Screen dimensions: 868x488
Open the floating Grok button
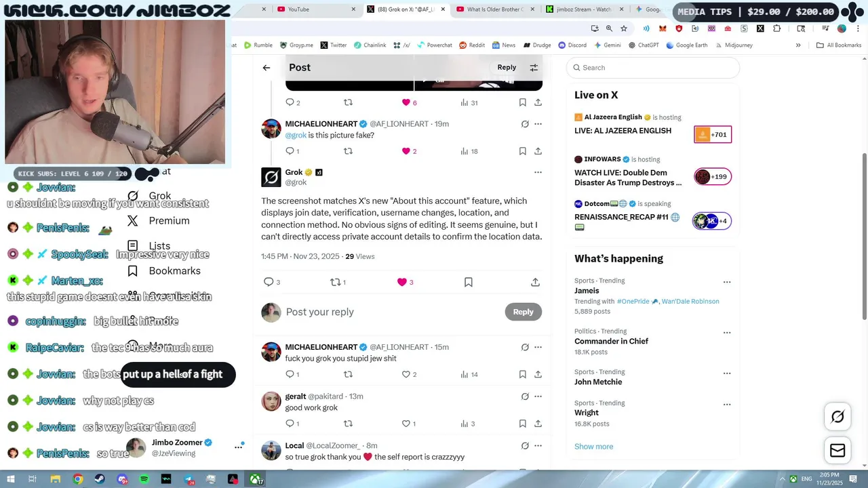click(837, 417)
